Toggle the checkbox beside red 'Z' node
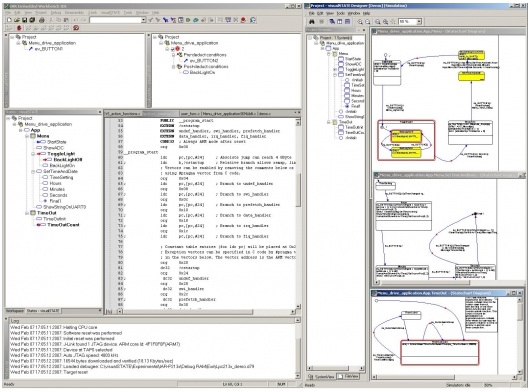 pos(172,49)
